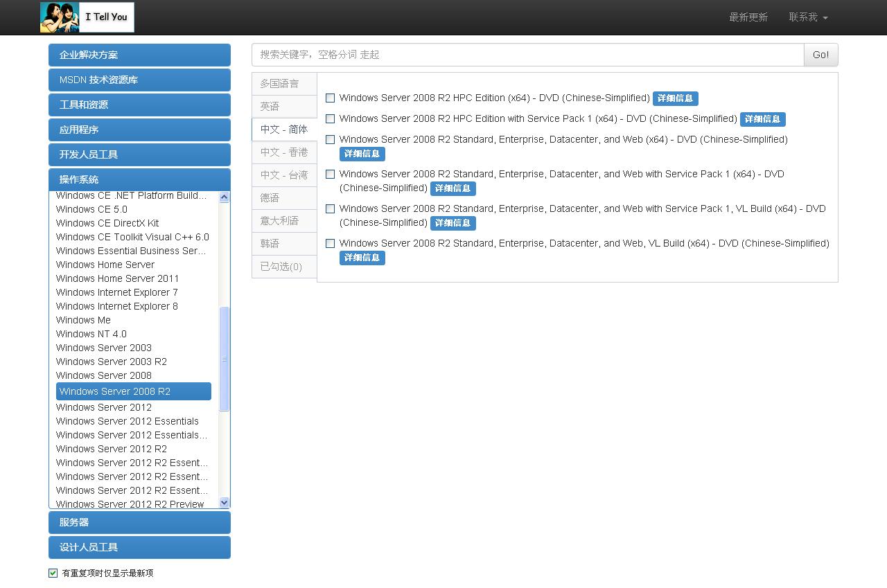
Task: Select highlighted Windows Server 2008 R2
Action: [x=134, y=391]
